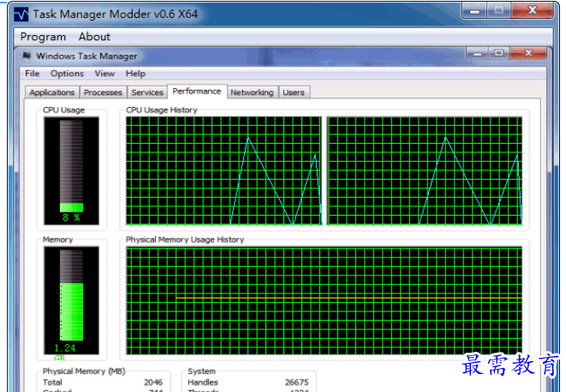Minimize the Task Manager Modder window
566x392 pixels.
[474, 10]
